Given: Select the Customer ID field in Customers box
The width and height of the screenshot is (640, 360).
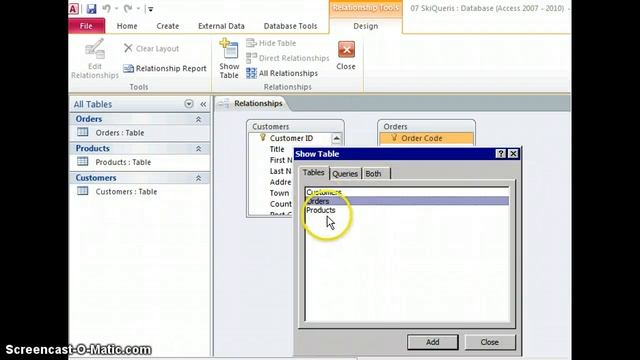Looking at the screenshot, I should click(x=291, y=138).
